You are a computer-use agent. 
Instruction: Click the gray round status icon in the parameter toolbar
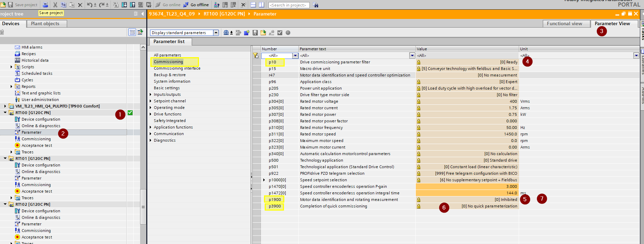pyautogui.click(x=288, y=33)
